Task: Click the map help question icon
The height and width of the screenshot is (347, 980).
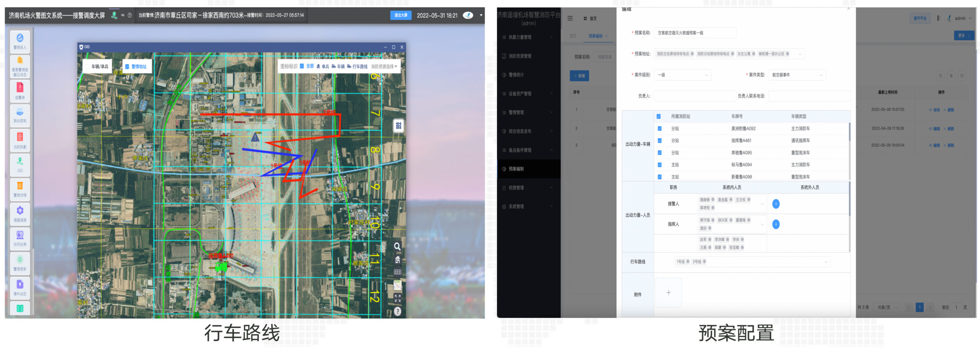Action: [398, 311]
